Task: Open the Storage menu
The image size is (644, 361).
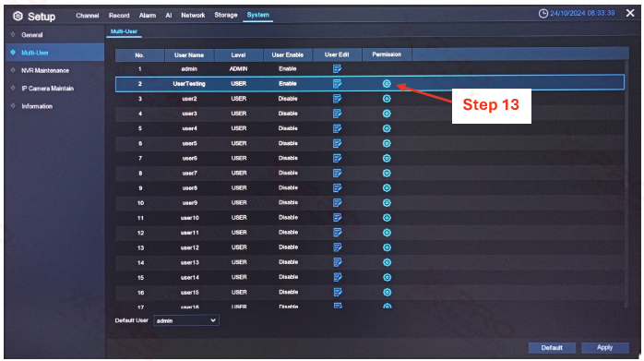Action: click(x=225, y=15)
